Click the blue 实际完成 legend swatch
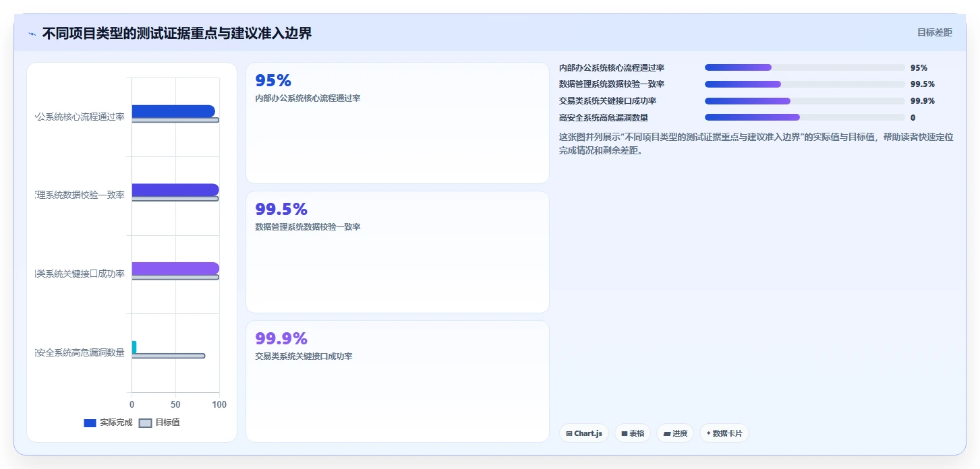 tap(90, 423)
